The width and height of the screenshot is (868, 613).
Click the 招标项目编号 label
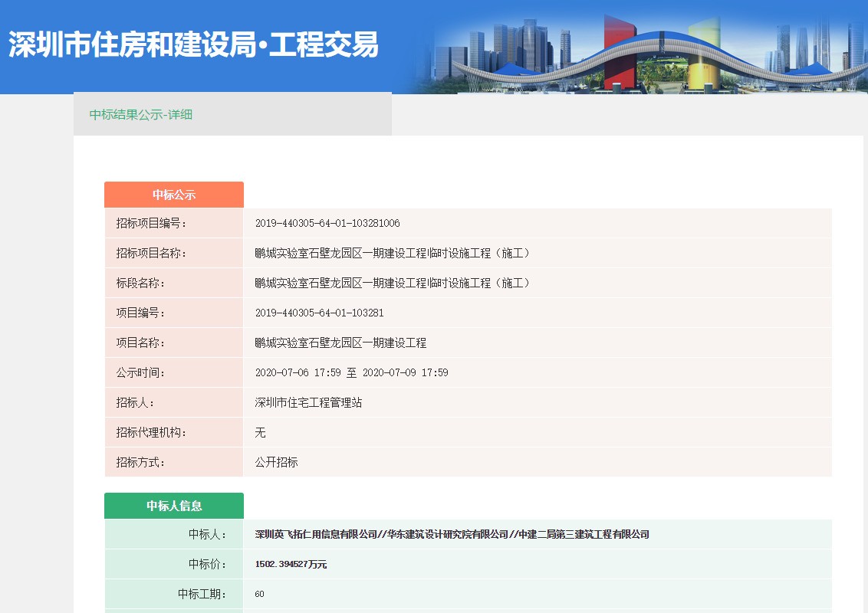[151, 223]
